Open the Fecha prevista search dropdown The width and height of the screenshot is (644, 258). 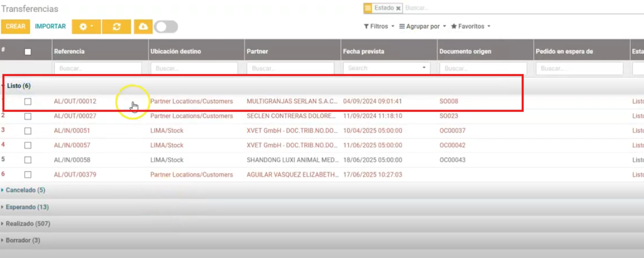pyautogui.click(x=424, y=68)
